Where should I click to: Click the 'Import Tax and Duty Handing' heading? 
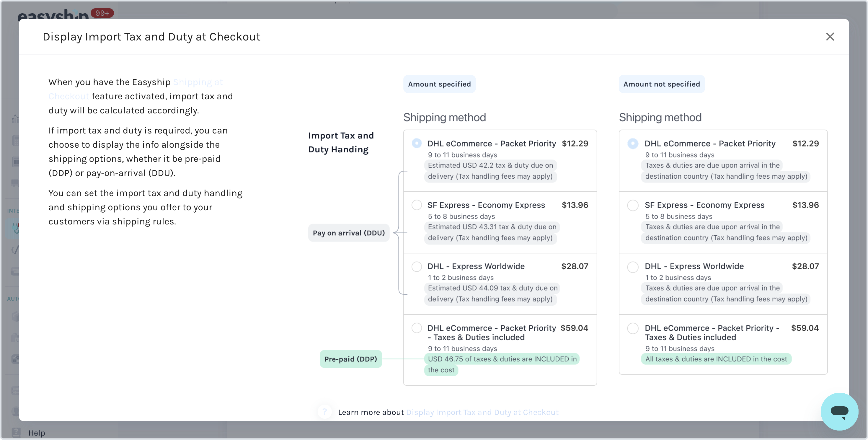coord(341,142)
